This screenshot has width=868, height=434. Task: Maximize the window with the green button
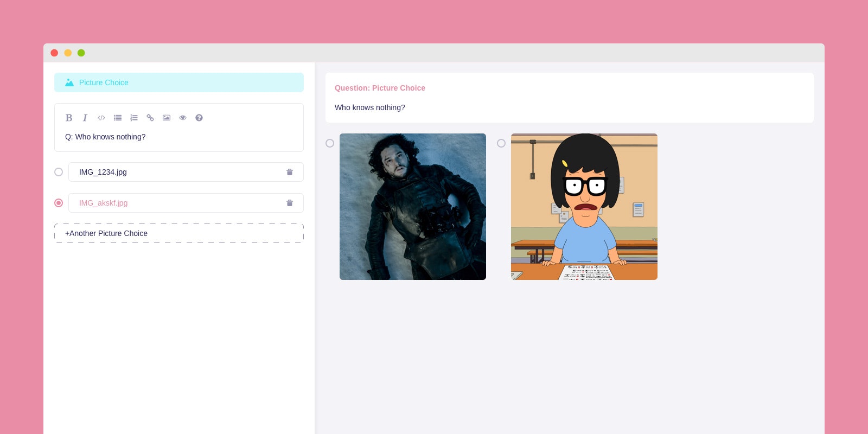click(x=81, y=53)
